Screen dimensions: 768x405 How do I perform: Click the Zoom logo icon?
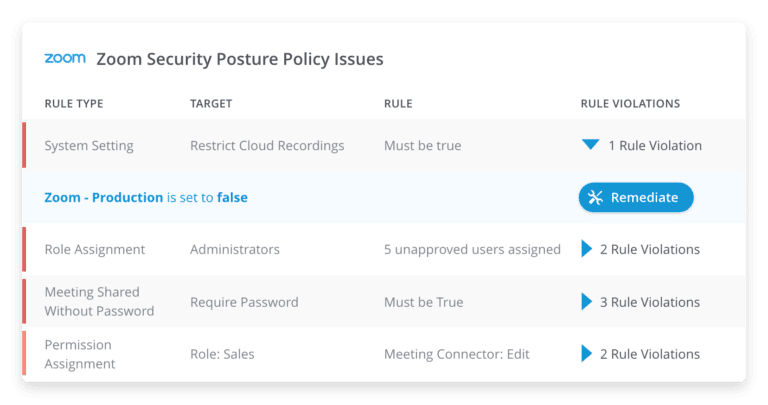tap(65, 58)
